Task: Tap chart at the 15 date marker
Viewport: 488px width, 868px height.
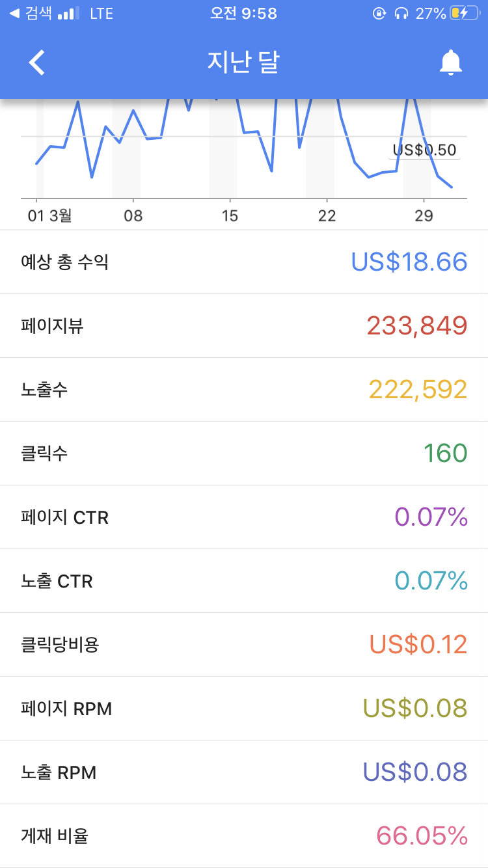Action: pos(230,215)
